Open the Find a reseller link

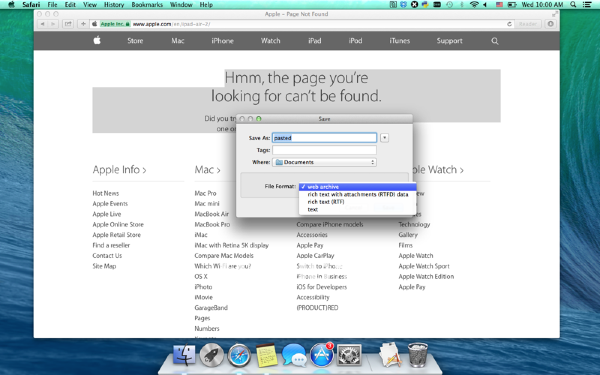point(111,245)
